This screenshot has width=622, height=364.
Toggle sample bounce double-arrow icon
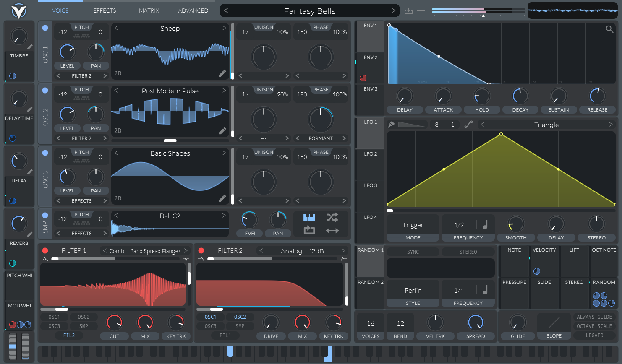332,230
